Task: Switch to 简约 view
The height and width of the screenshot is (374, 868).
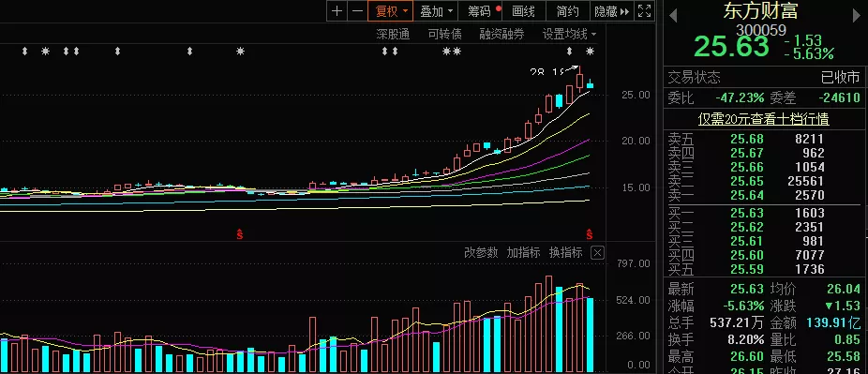Action: 568,11
